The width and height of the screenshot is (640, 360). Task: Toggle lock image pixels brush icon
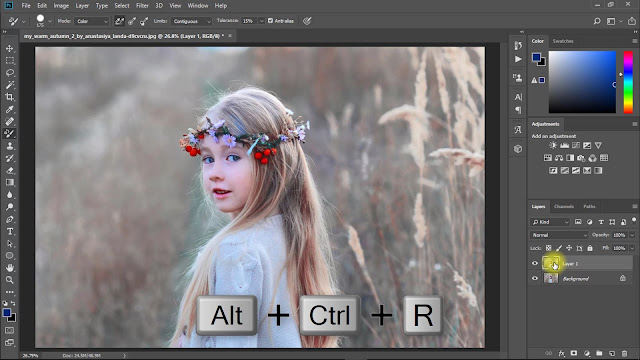[x=559, y=248]
